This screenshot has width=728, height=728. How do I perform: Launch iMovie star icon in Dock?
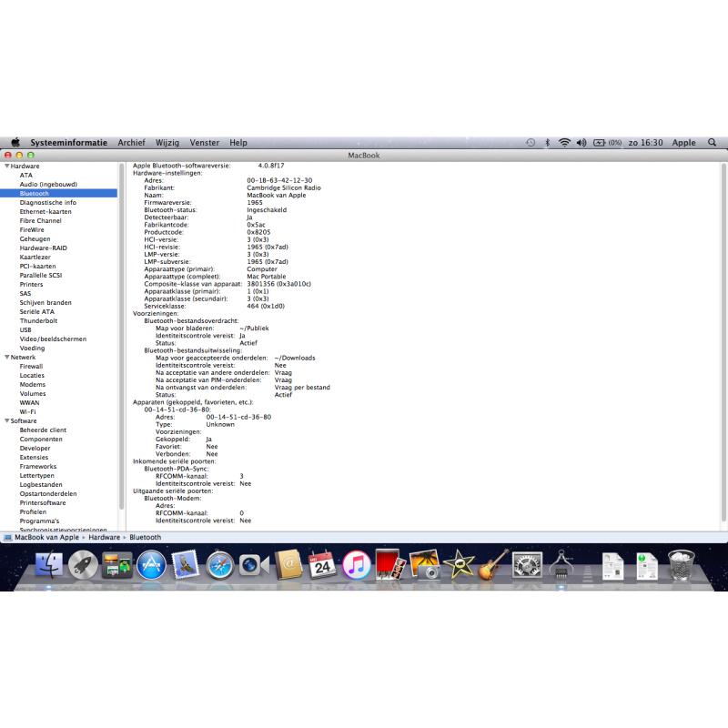pyautogui.click(x=459, y=564)
